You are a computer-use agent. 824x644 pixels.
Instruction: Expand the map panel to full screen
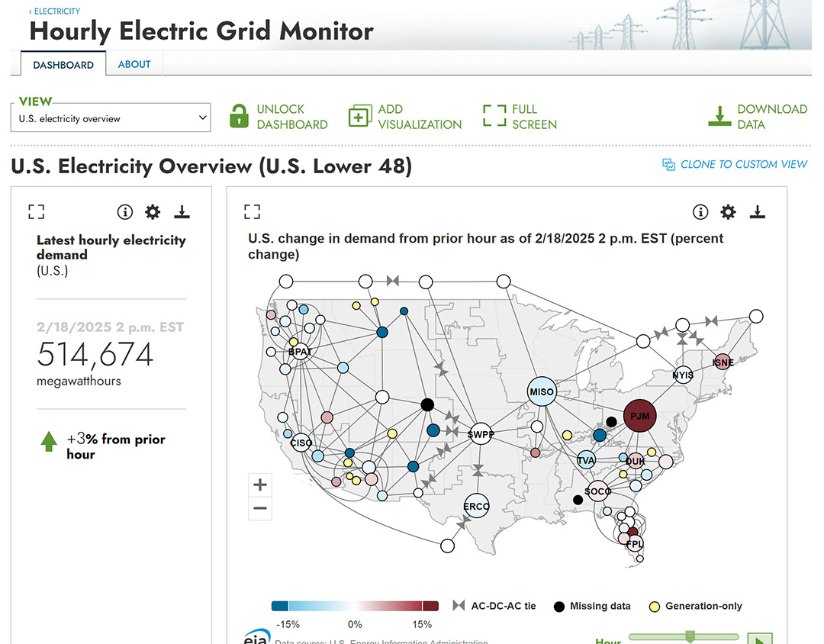tap(253, 212)
